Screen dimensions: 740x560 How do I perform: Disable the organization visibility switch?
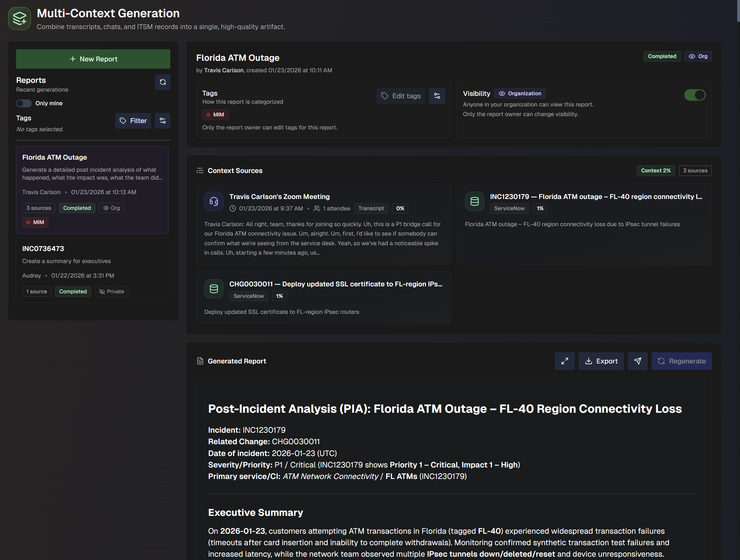click(x=695, y=95)
